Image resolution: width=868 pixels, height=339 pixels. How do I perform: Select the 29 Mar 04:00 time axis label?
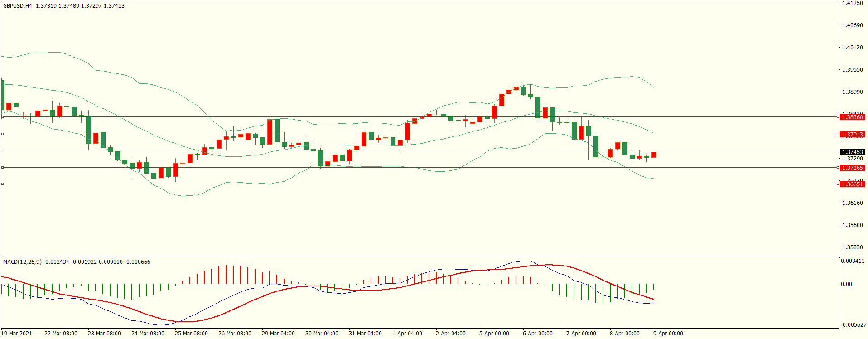278,334
